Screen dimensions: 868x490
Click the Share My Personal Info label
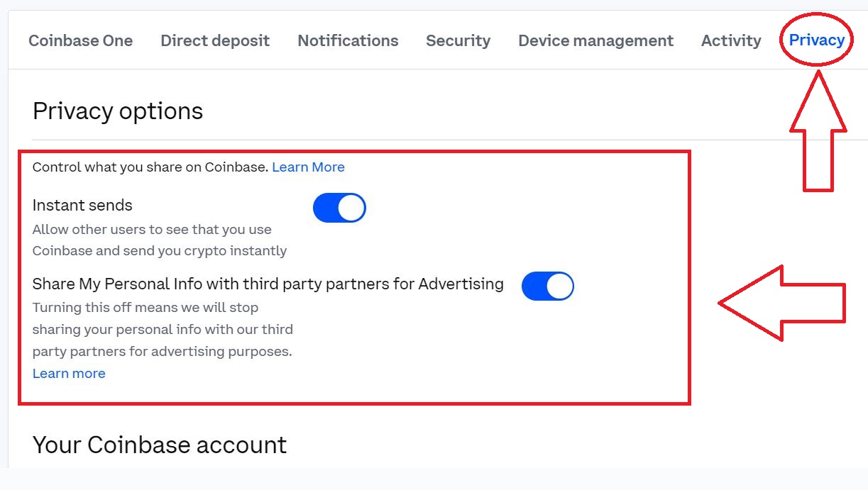coord(268,284)
